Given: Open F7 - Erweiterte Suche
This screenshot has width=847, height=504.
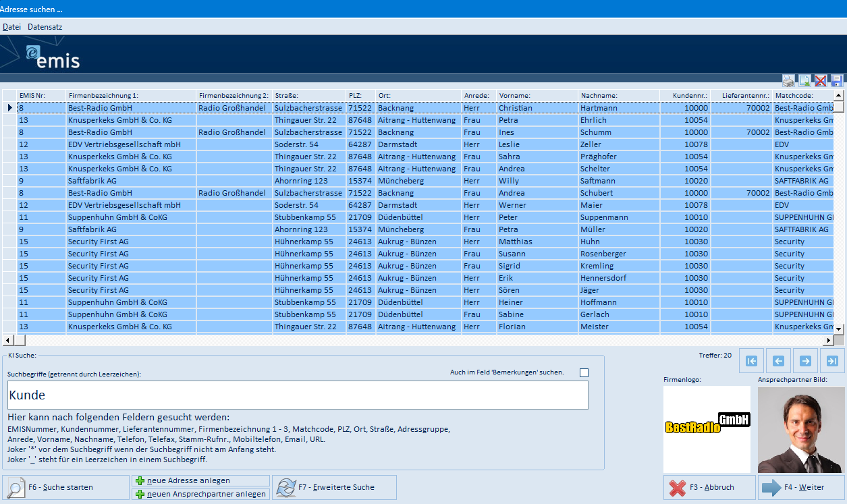Looking at the screenshot, I should pos(334,487).
